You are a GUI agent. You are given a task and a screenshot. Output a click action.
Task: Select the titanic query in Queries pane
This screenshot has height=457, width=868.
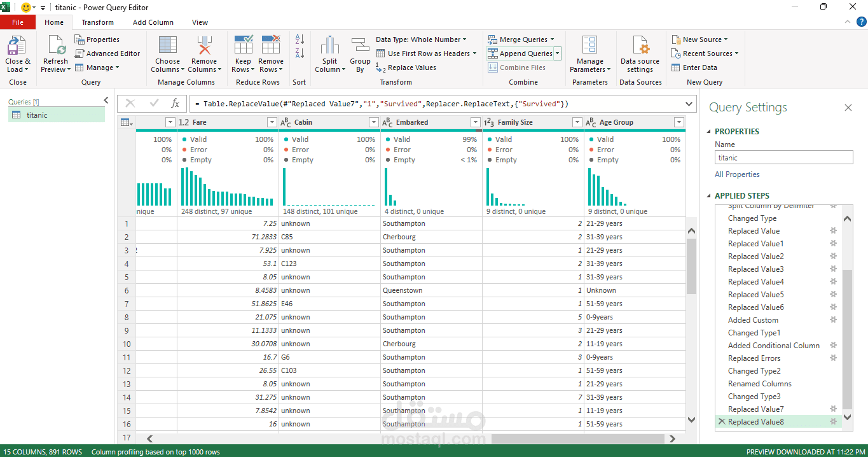coord(57,115)
